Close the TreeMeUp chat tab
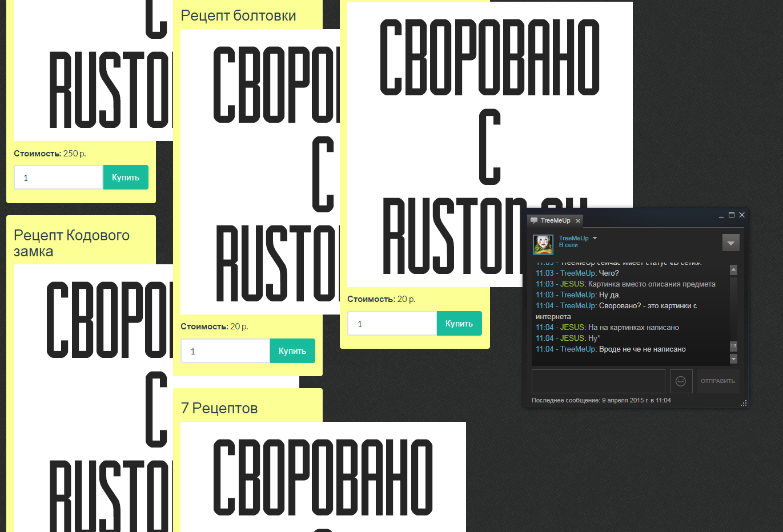 pos(578,221)
